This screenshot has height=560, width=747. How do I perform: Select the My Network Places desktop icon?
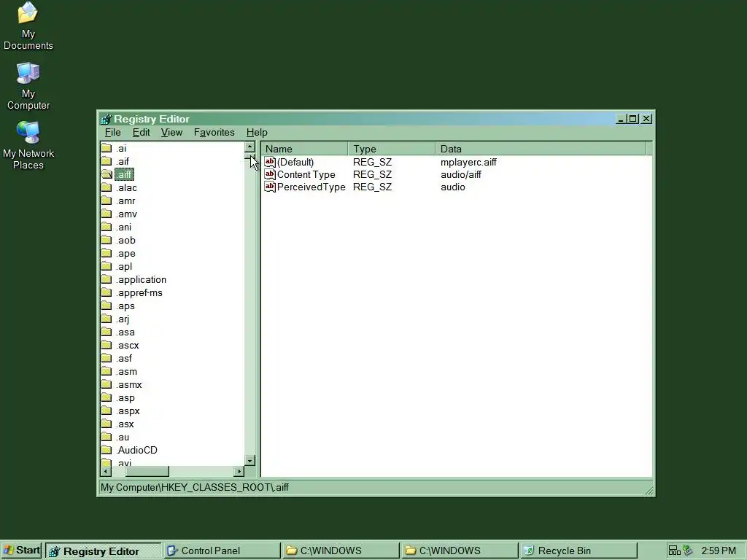tap(28, 145)
